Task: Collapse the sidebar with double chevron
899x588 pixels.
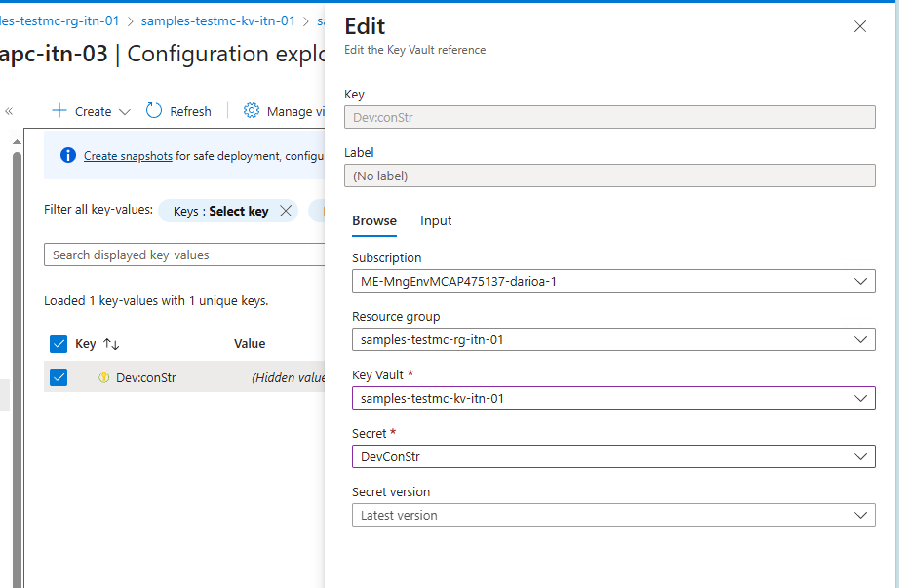Action: pyautogui.click(x=9, y=111)
